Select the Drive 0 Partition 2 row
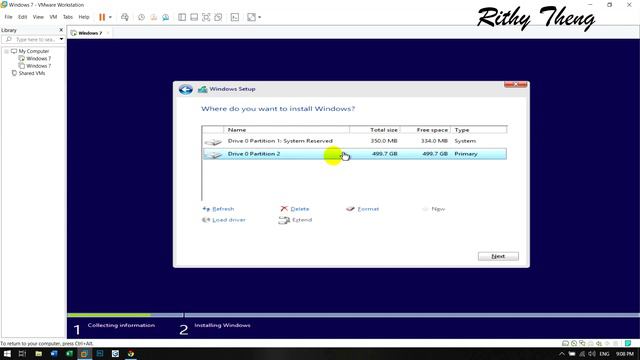The width and height of the screenshot is (640, 360). coord(354,154)
